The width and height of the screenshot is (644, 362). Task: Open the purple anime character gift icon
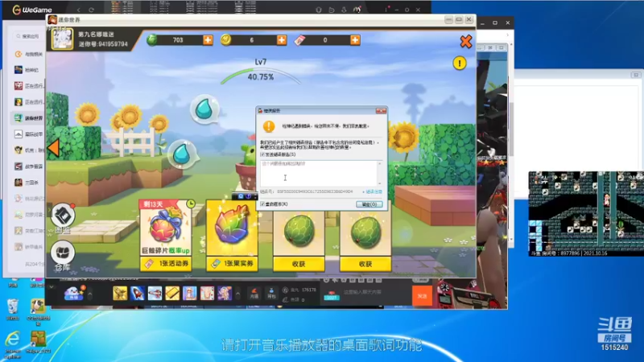pos(225,294)
